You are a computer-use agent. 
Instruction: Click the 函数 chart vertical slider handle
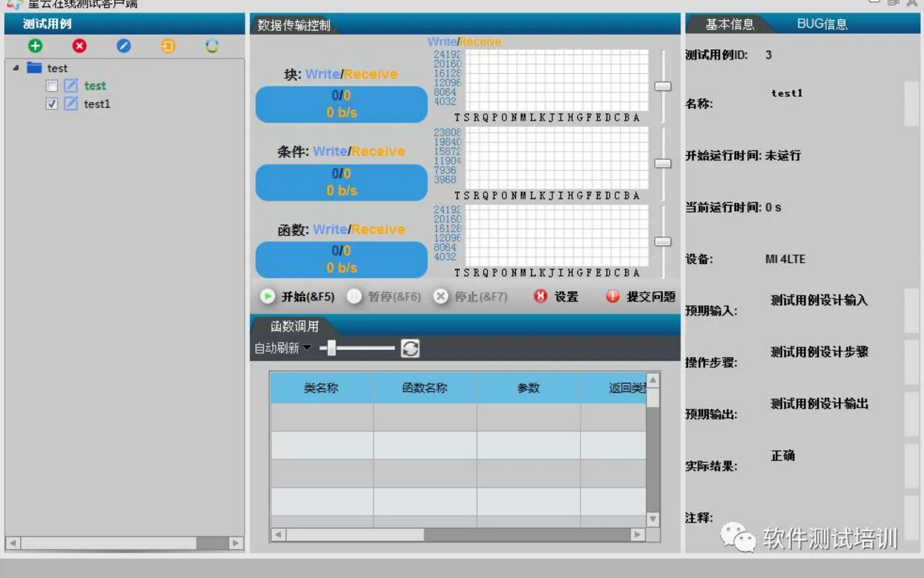[x=663, y=241]
